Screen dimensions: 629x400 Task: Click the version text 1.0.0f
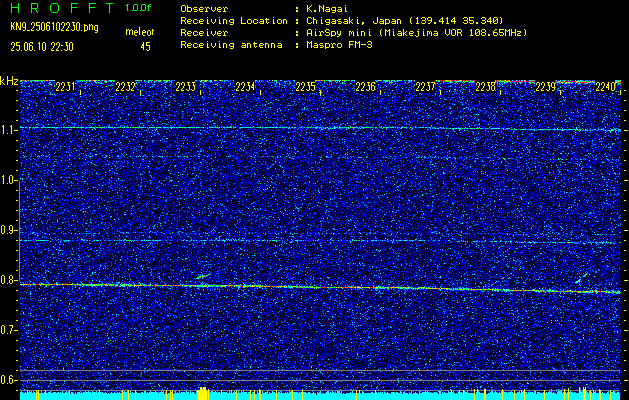tap(138, 8)
